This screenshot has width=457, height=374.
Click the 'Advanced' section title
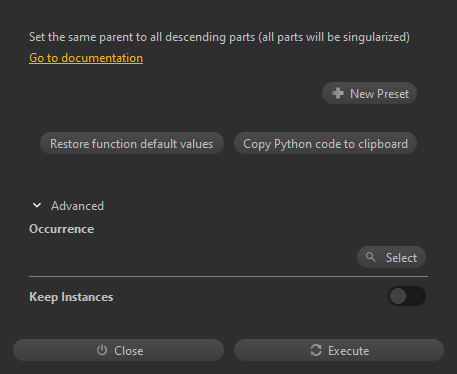[77, 206]
